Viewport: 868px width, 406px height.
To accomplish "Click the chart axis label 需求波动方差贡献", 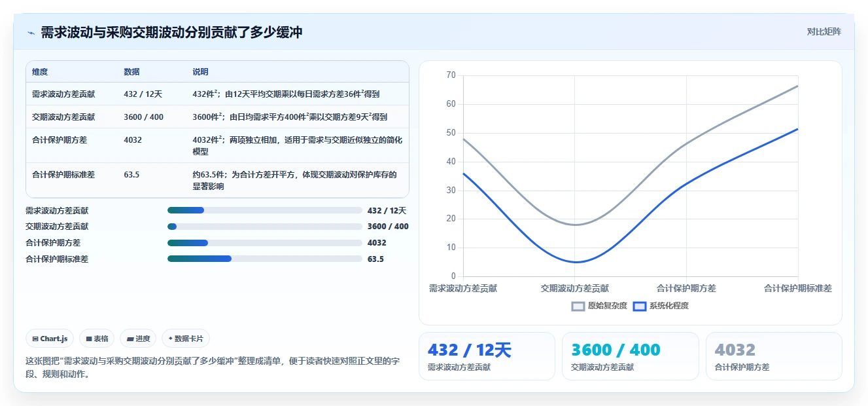I will (x=463, y=288).
